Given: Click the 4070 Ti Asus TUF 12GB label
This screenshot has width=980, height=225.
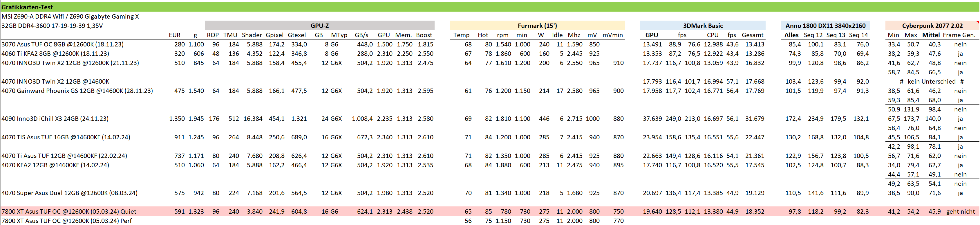Looking at the screenshot, I should pyautogui.click(x=64, y=156).
